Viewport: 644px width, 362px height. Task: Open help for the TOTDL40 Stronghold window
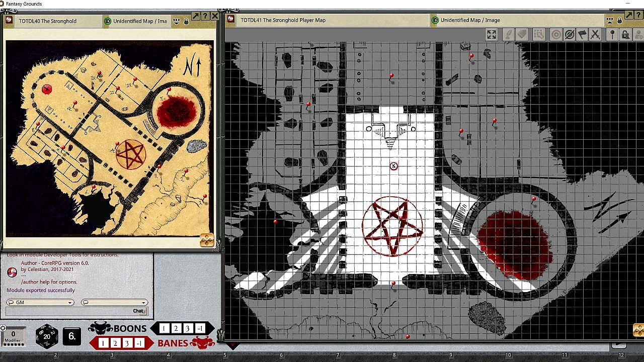205,16
